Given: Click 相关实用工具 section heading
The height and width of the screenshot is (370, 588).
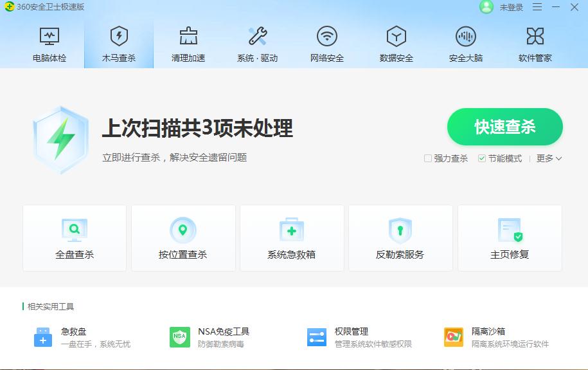Looking at the screenshot, I should point(51,306).
